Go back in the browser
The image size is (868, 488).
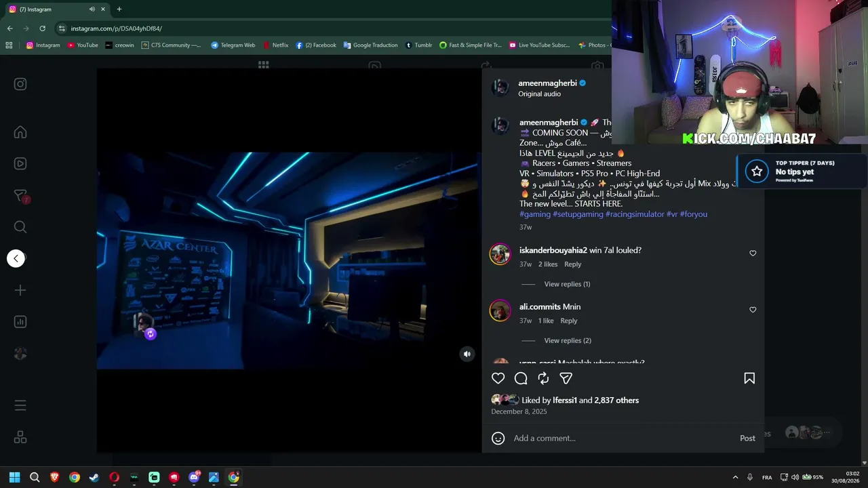click(9, 28)
